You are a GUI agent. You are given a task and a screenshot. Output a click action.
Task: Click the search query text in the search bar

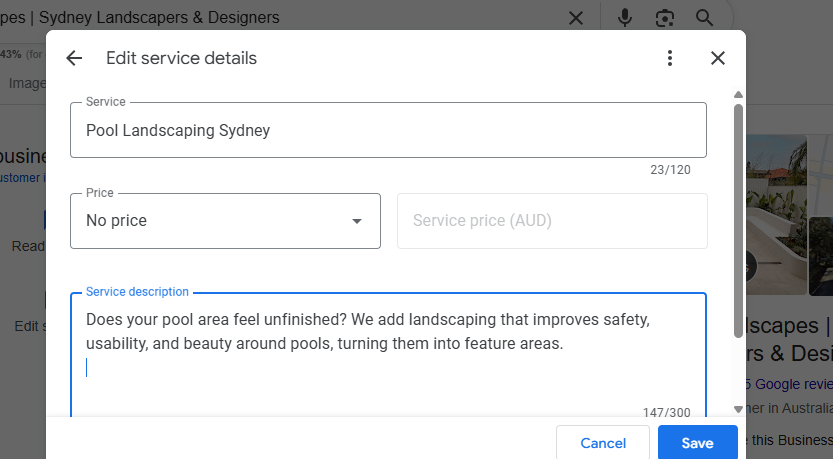[x=140, y=18]
